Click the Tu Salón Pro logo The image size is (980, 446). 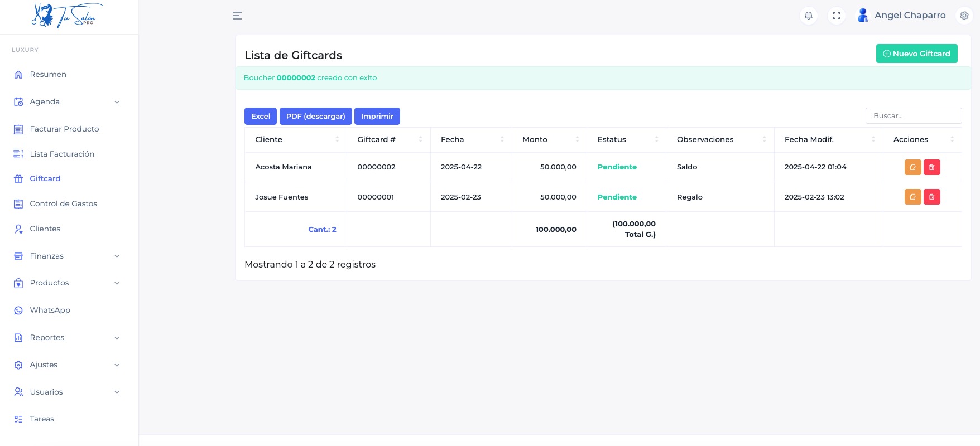[68, 16]
